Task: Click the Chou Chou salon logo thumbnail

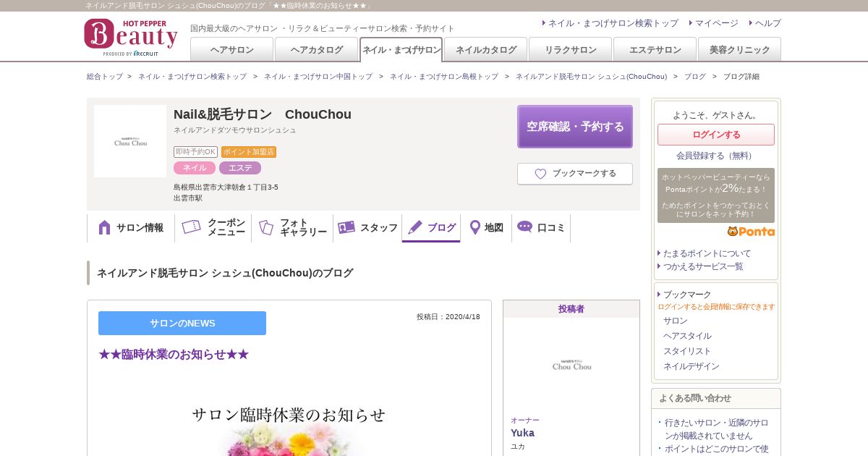Action: click(130, 141)
